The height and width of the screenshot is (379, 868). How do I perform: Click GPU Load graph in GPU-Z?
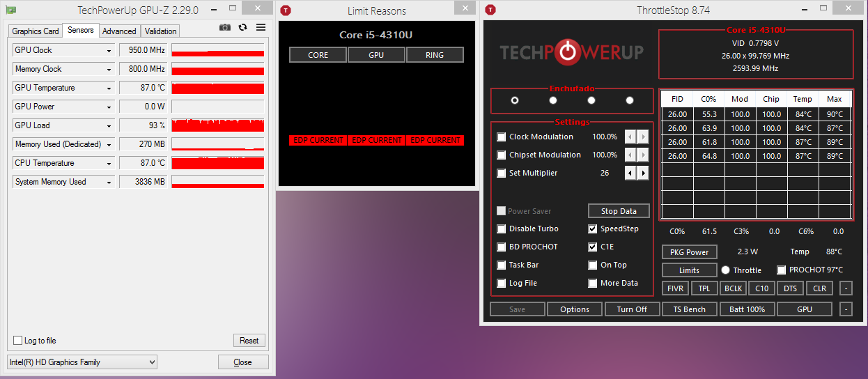coord(218,125)
